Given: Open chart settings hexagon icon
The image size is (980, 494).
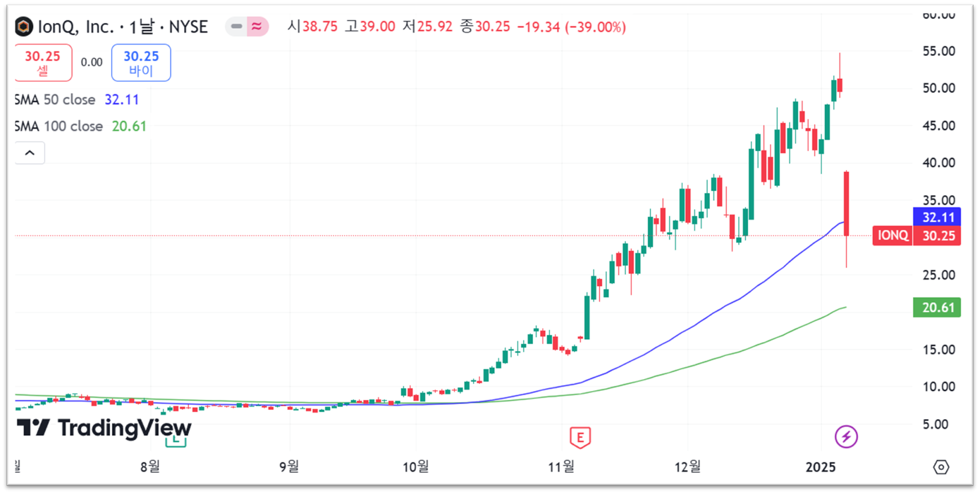Looking at the screenshot, I should click(x=941, y=467).
